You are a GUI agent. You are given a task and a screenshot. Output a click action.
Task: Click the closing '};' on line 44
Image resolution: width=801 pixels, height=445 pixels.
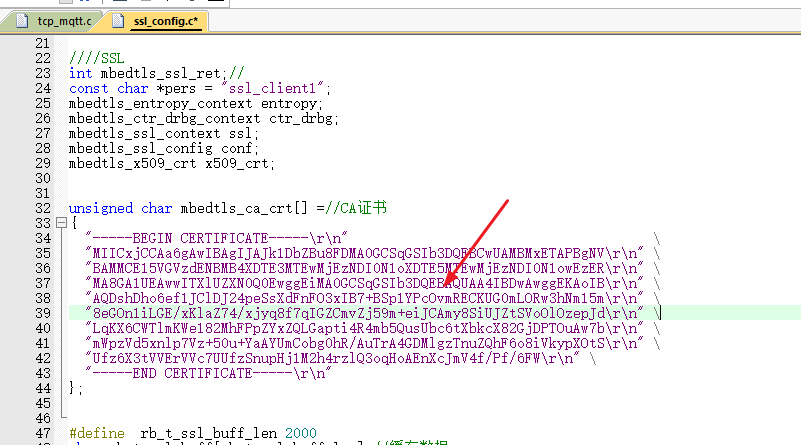(x=75, y=388)
